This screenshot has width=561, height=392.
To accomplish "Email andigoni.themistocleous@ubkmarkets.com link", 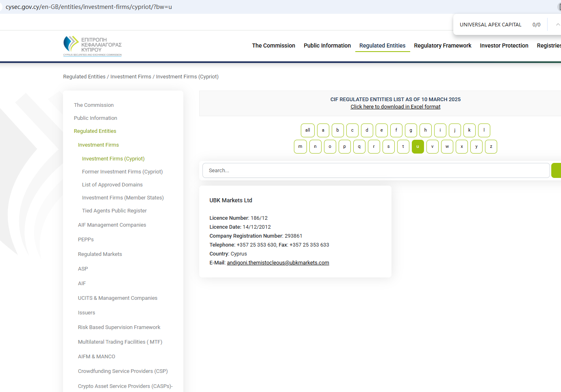I will [278, 263].
